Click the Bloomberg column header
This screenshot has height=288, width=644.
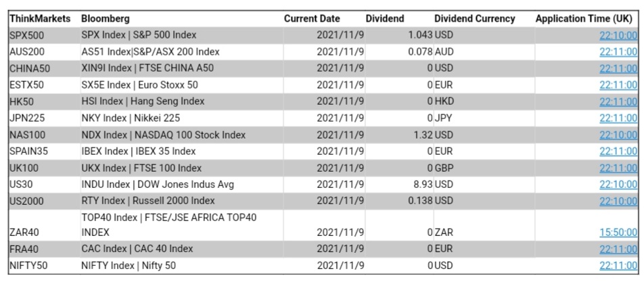(105, 19)
